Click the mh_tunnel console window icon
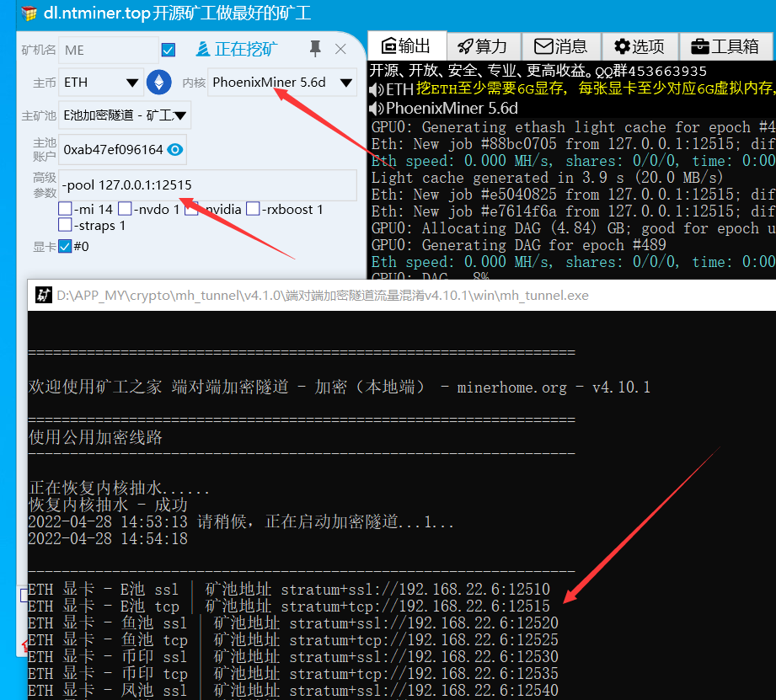 click(44, 296)
